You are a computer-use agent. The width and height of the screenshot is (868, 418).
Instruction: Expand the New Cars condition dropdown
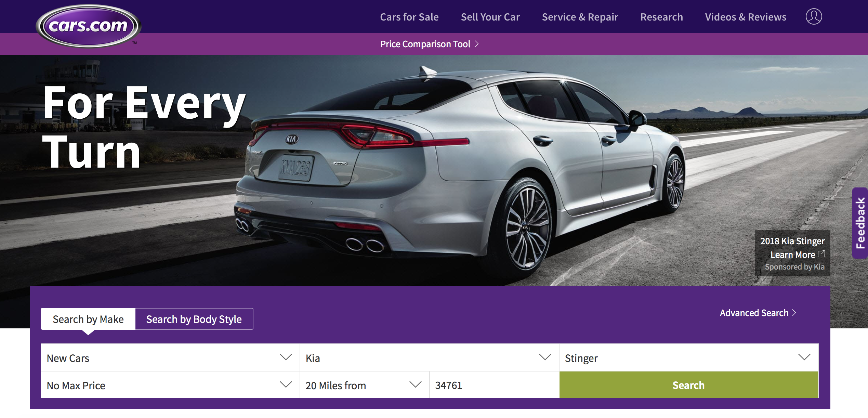(x=170, y=357)
